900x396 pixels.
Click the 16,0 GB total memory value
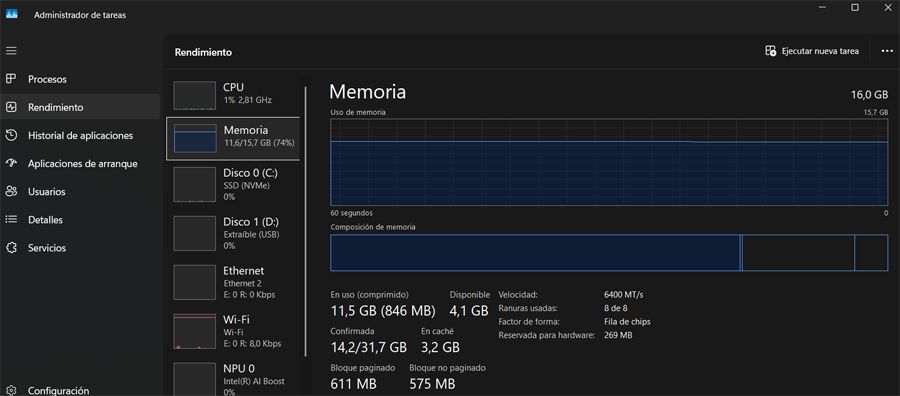tap(869, 95)
